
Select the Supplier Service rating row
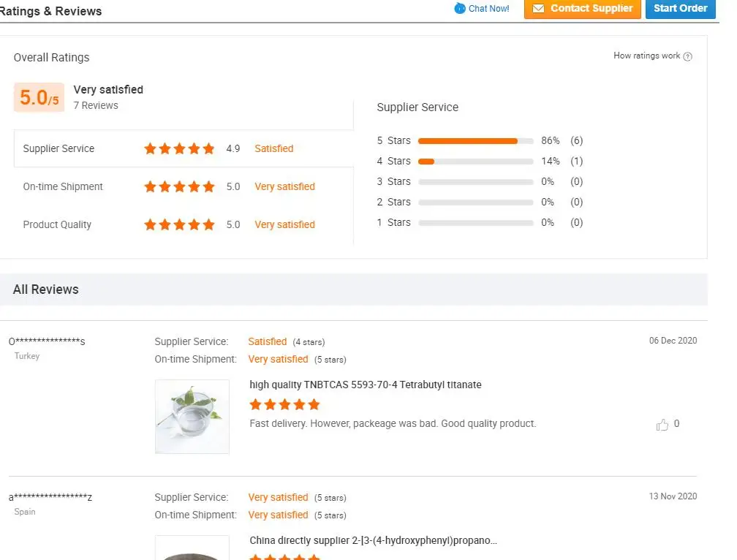(184, 148)
